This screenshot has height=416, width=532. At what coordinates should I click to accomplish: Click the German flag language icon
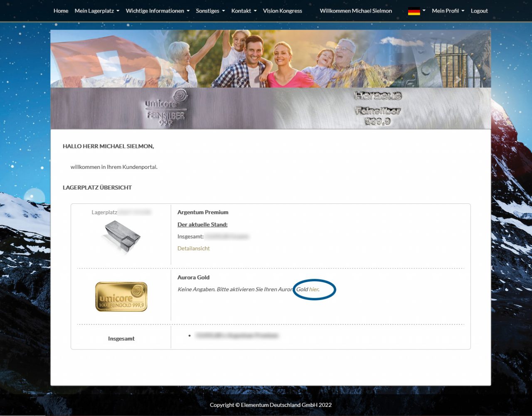(x=414, y=11)
